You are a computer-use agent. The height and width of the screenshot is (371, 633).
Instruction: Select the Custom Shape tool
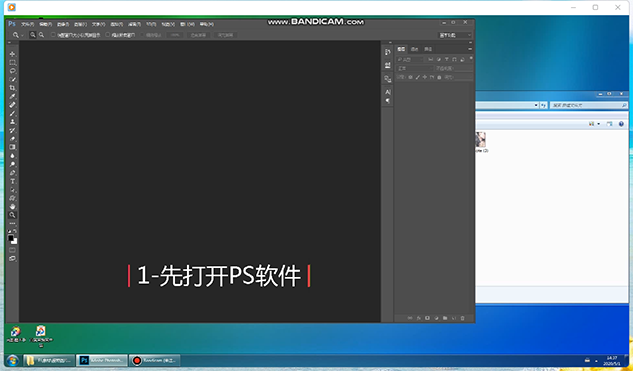tap(12, 198)
